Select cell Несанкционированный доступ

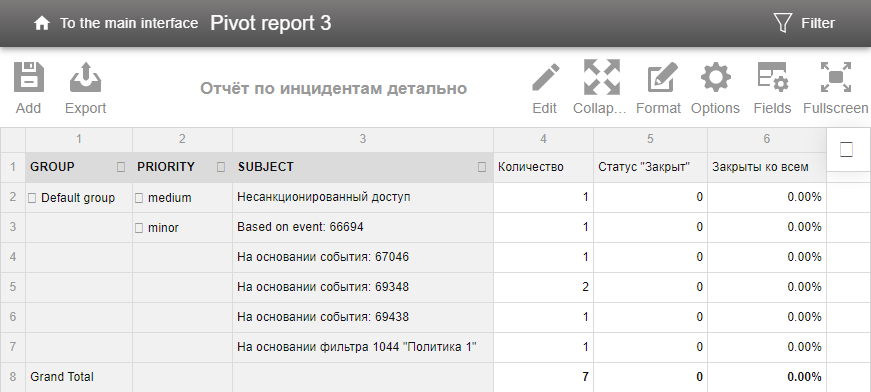(363, 198)
